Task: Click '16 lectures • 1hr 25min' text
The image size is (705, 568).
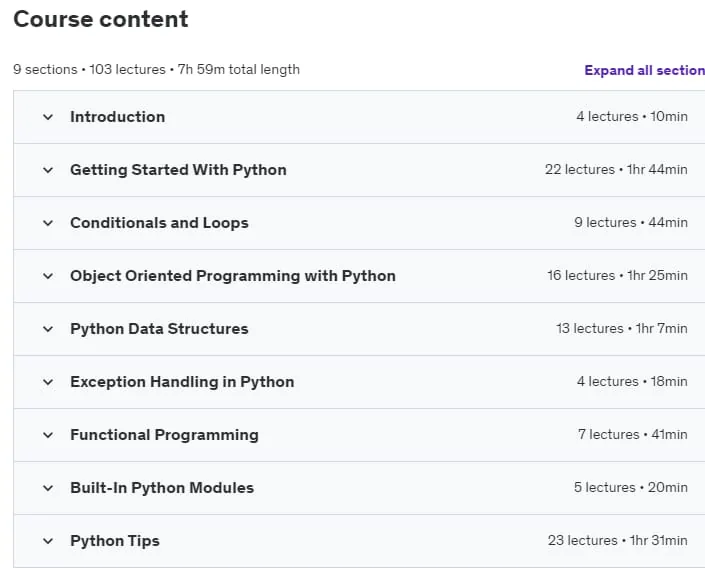Action: 617,276
